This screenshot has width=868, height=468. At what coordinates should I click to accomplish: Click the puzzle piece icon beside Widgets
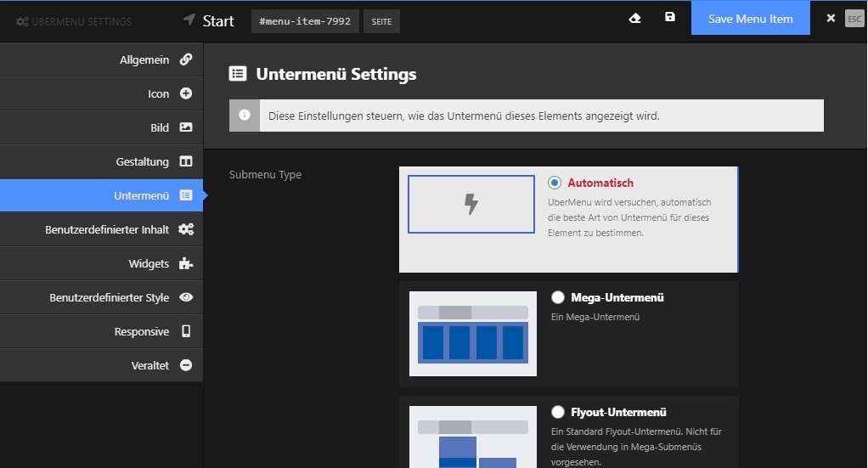pyautogui.click(x=186, y=263)
